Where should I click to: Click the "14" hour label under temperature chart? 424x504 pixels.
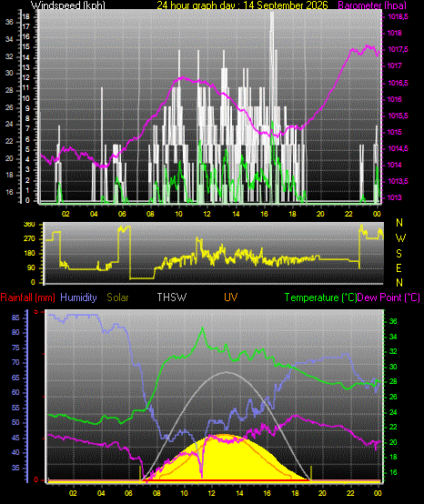click(239, 493)
